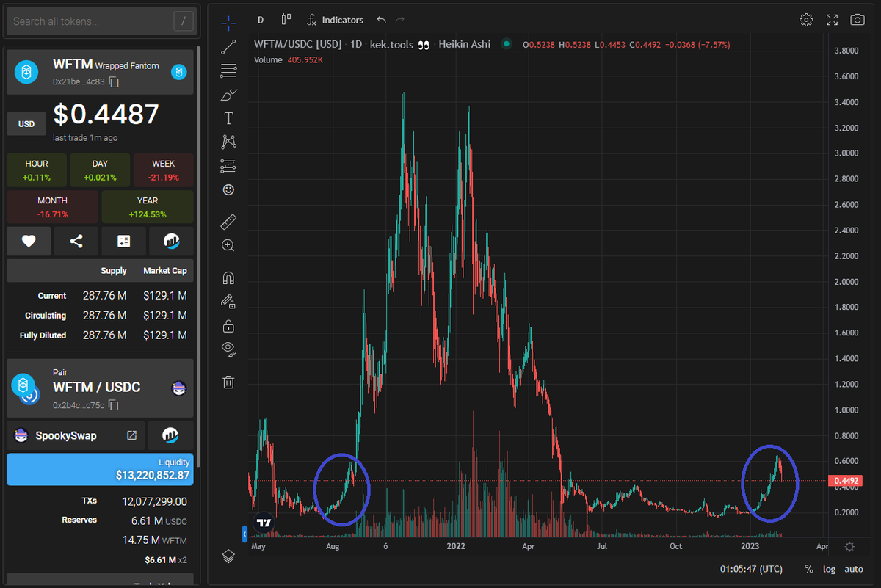881x588 pixels.
Task: Click the WFTM/USDC [USD] symbol legend
Action: 298,44
